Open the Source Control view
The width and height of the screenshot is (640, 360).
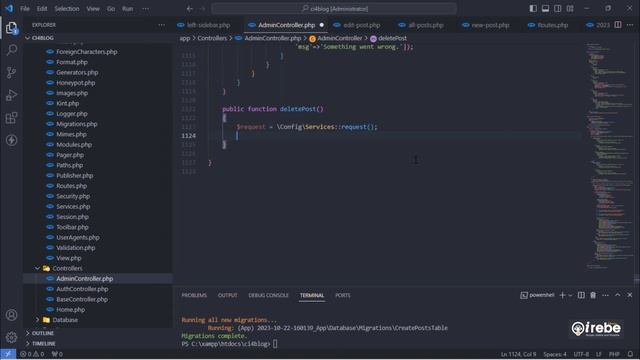pyautogui.click(x=11, y=73)
